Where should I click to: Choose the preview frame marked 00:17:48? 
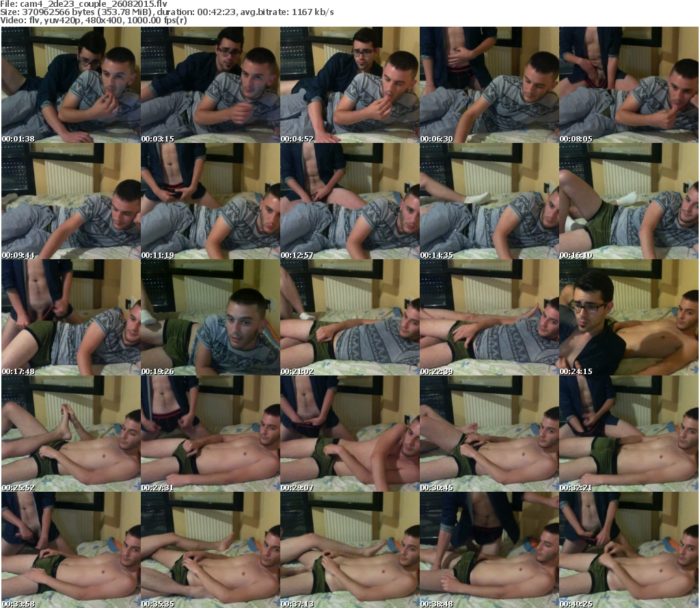[x=71, y=317]
